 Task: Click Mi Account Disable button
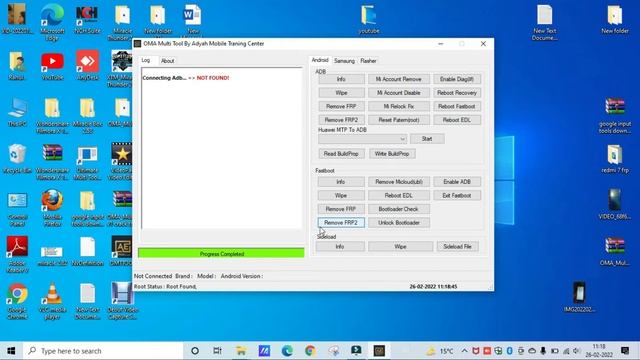click(x=399, y=93)
